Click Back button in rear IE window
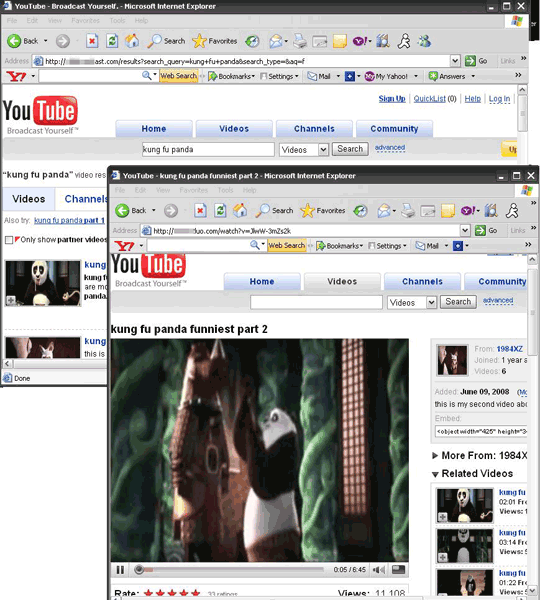This screenshot has height=600, width=540. (x=23, y=41)
